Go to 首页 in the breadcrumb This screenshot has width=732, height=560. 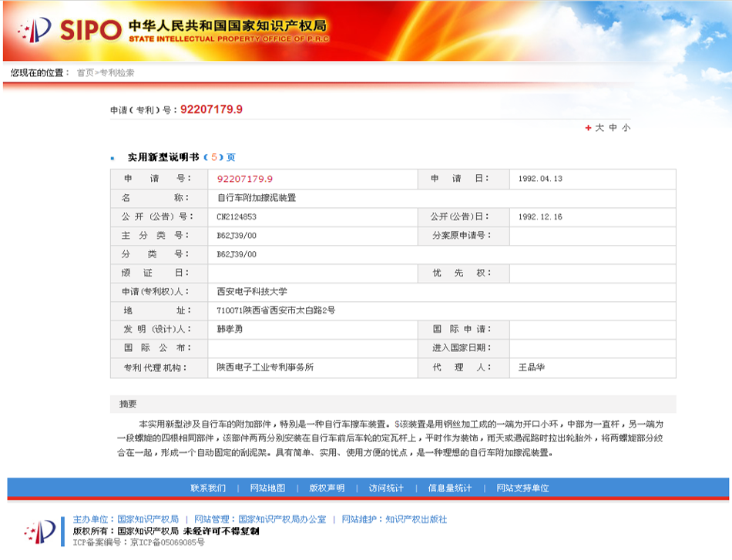[x=85, y=72]
